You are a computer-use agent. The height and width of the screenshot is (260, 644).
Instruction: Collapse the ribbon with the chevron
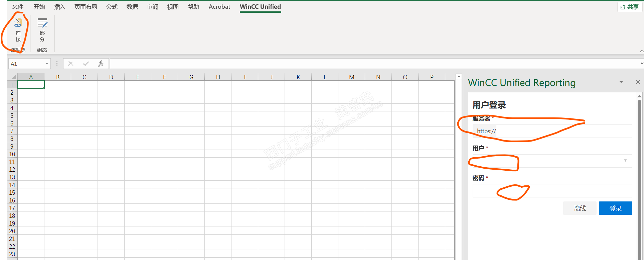click(641, 51)
